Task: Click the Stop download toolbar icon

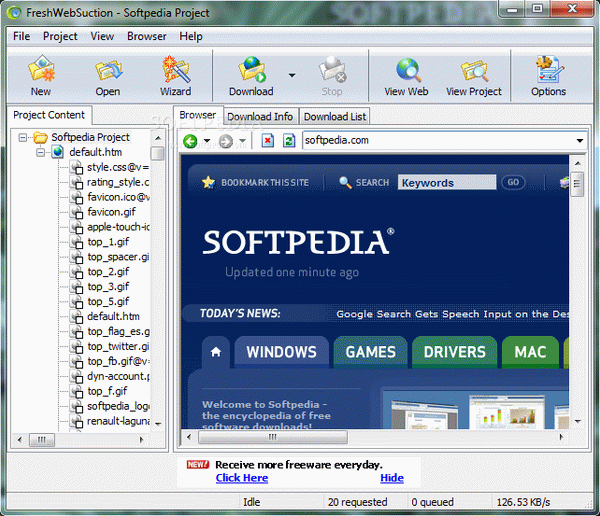Action: pyautogui.click(x=332, y=69)
